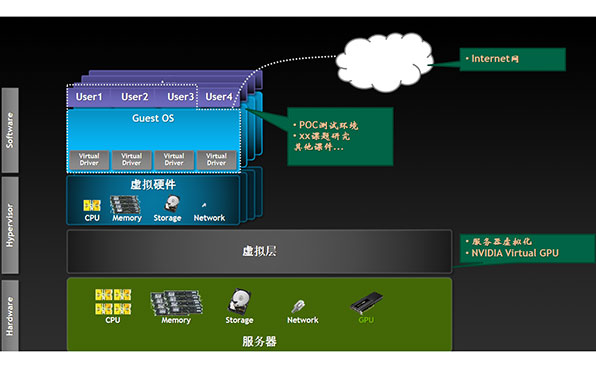This screenshot has width=596, height=368.
Task: Select the User2 tab
Action: coord(135,97)
